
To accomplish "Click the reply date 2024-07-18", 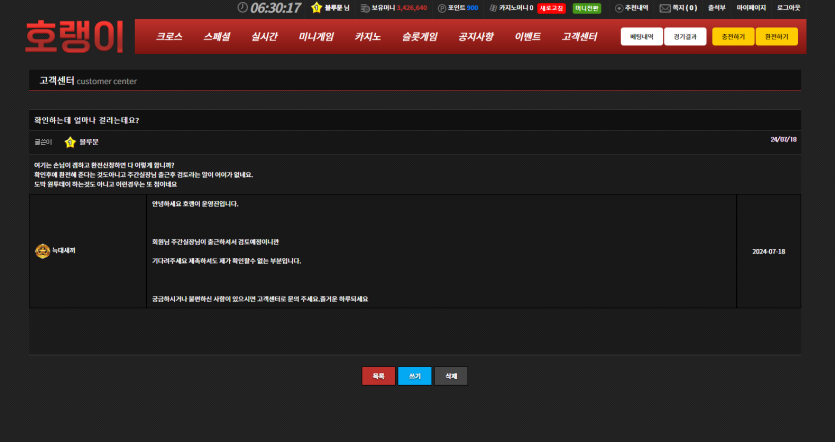I will pos(768,251).
